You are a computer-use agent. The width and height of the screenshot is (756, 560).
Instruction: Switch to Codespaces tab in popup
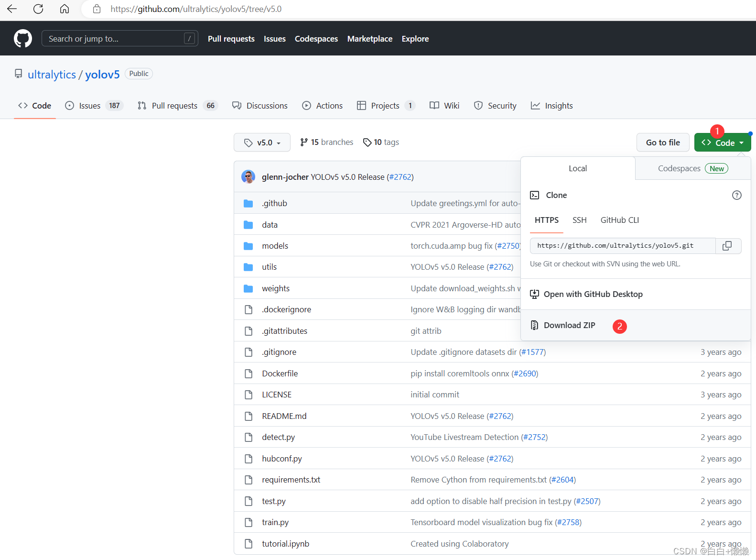pyautogui.click(x=693, y=168)
